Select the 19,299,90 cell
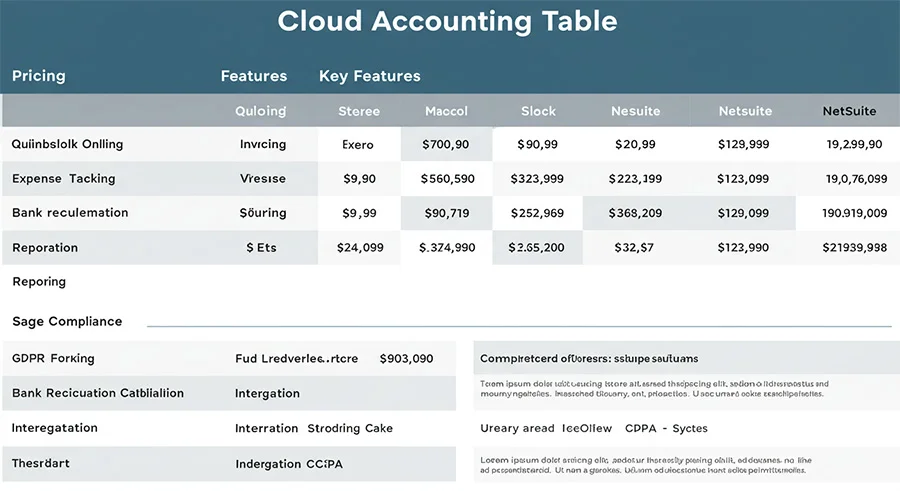This screenshot has height=491, width=900. [854, 144]
